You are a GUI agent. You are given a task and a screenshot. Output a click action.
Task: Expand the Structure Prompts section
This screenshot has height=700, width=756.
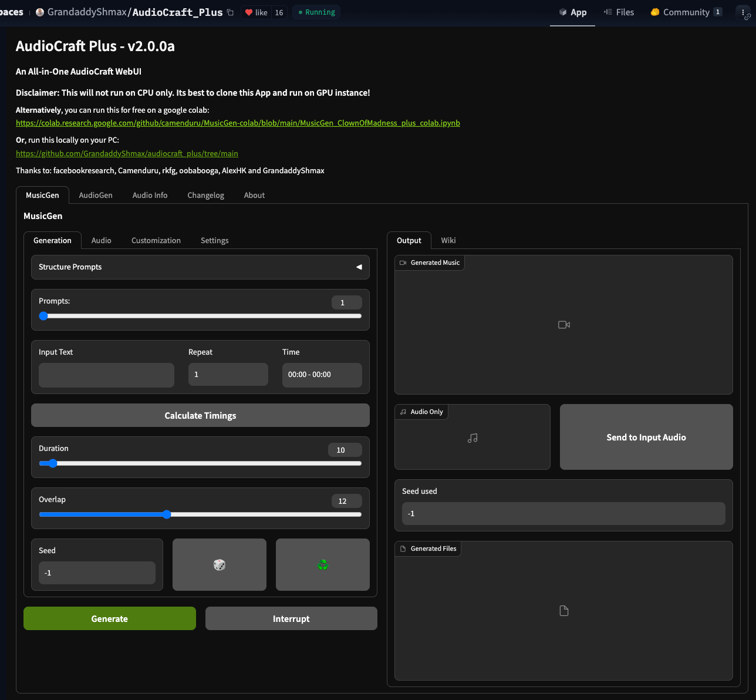click(200, 267)
